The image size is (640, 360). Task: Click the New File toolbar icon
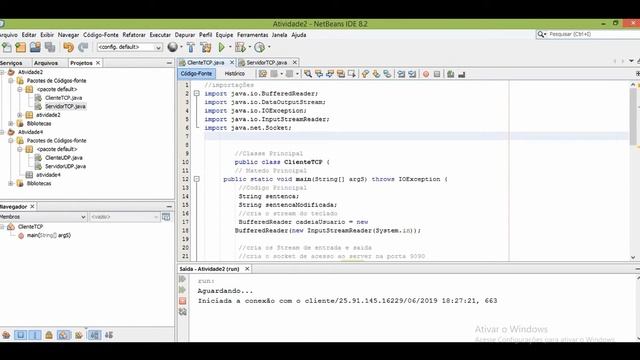tap(6, 47)
